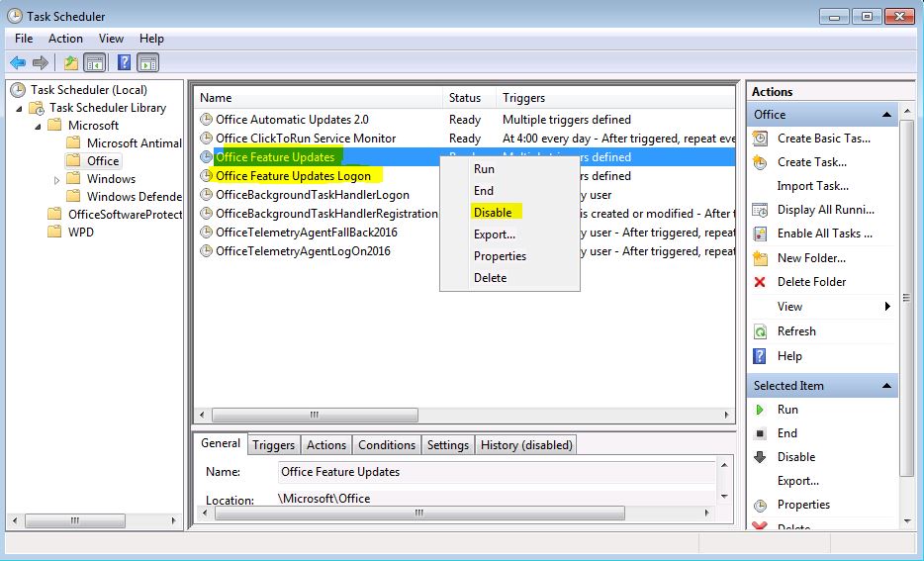The image size is (924, 561).
Task: Click the Actions pane vertical scrollbar thumb
Action: (x=906, y=298)
